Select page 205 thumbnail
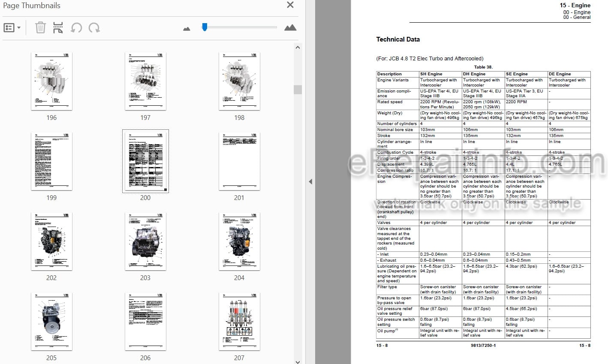608x364 pixels. pos(51,322)
